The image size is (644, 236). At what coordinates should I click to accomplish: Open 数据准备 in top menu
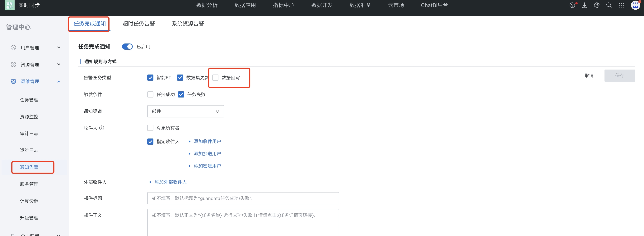tap(360, 5)
